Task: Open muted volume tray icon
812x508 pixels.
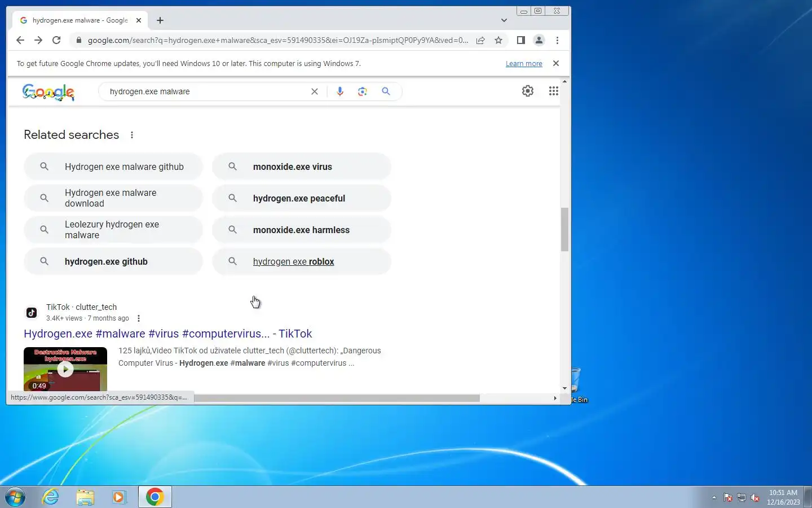Action: [755, 497]
